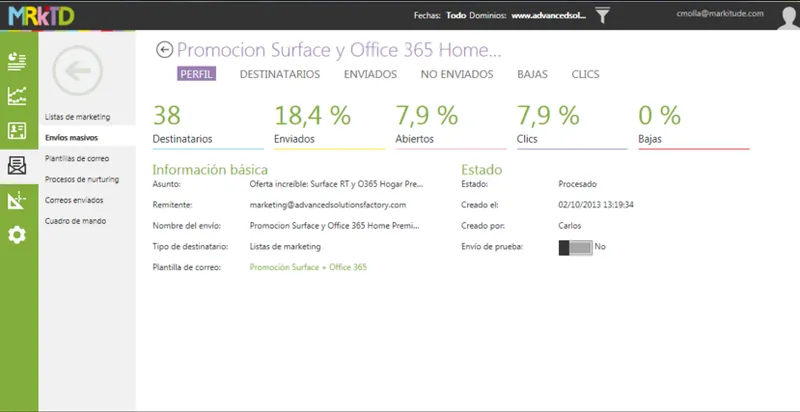Screen dimensions: 800x412
Task: Open Promoción Surface + Office 365 template link
Action: [308, 267]
